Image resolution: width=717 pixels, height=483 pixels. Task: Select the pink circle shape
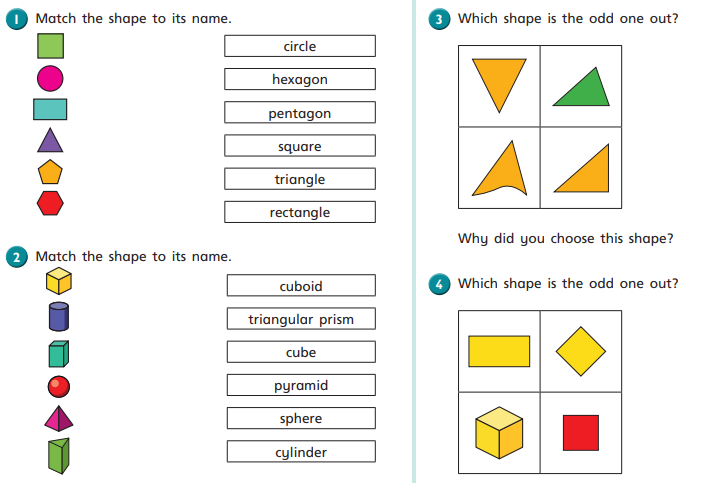click(x=50, y=78)
